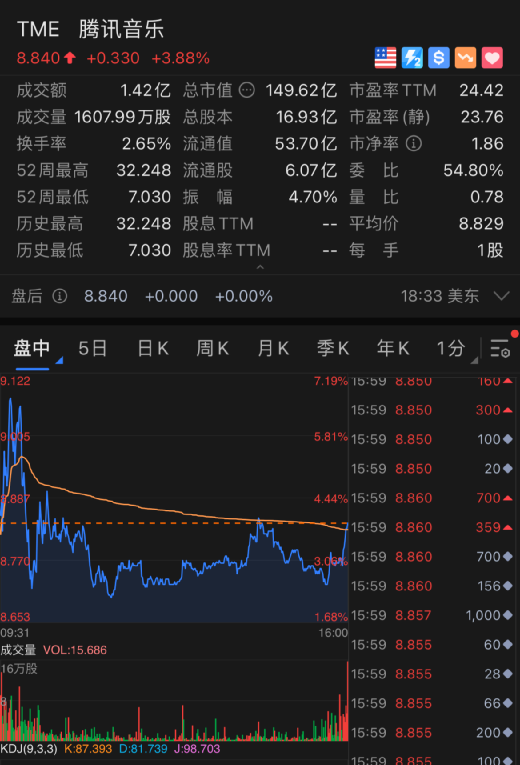The image size is (520, 765).
Task: Tap the 委比 value 54.80%
Action: pyautogui.click(x=473, y=170)
